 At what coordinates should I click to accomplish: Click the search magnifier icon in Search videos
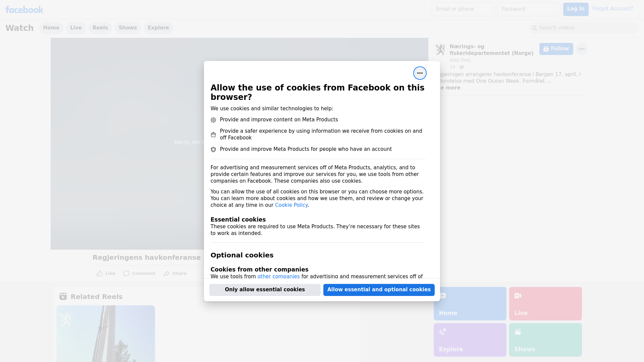point(535,28)
